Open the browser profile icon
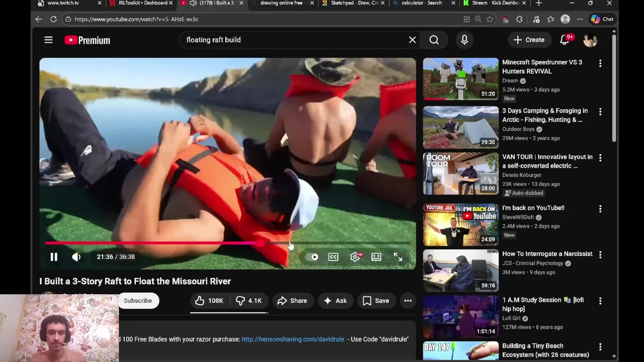Screen dimensions: 644x362 [566, 19]
